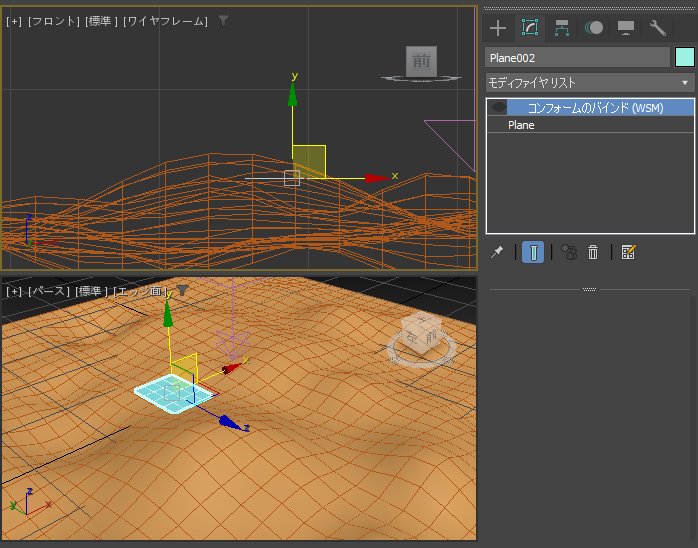Click the blue Z axis arrow in Perspective viewport
Screen dimensions: 698x548
coord(231,422)
